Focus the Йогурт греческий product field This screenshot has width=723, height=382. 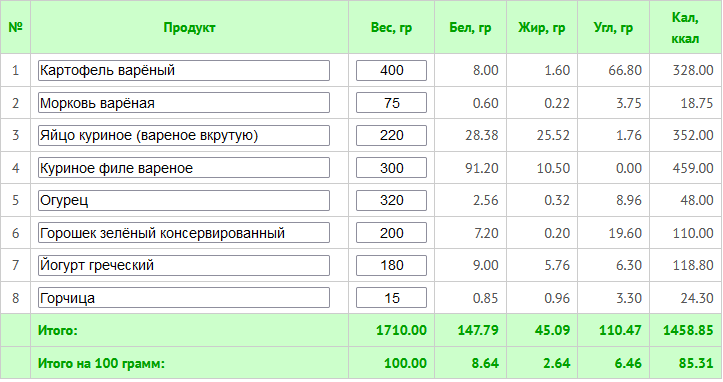coord(184,266)
